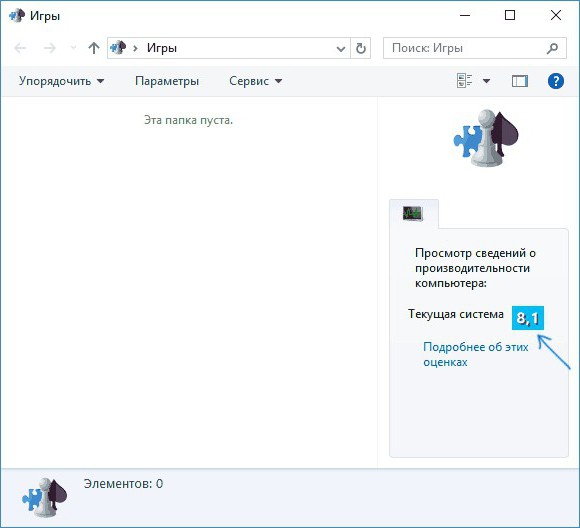Click the 8,1 performance score badge
Image resolution: width=580 pixels, height=528 pixels.
pyautogui.click(x=528, y=318)
